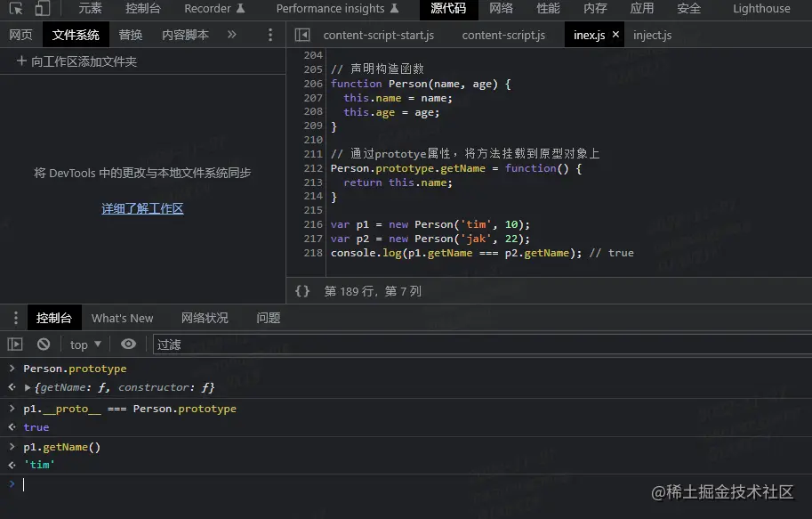Open the Recorder panel tab

pyautogui.click(x=213, y=8)
